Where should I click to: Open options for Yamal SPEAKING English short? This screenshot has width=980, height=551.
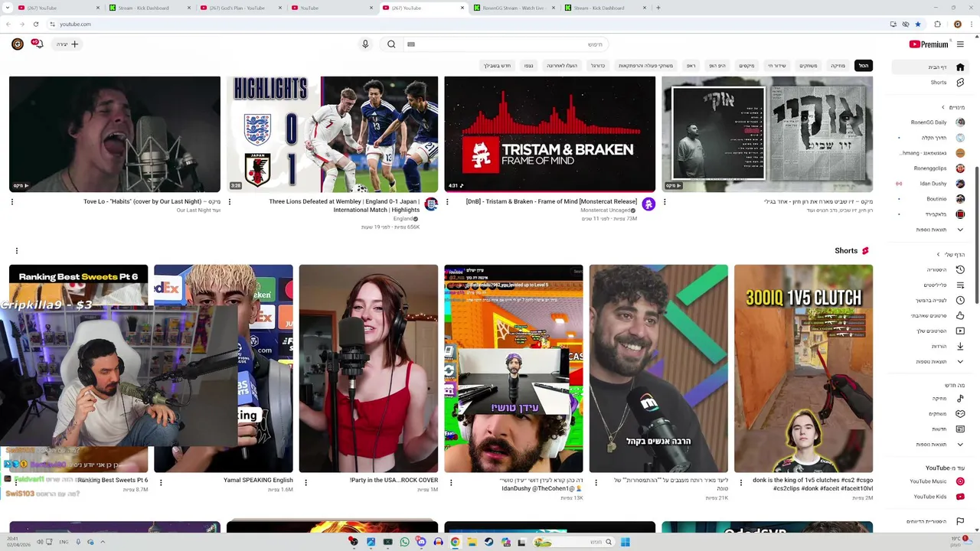coord(161,483)
